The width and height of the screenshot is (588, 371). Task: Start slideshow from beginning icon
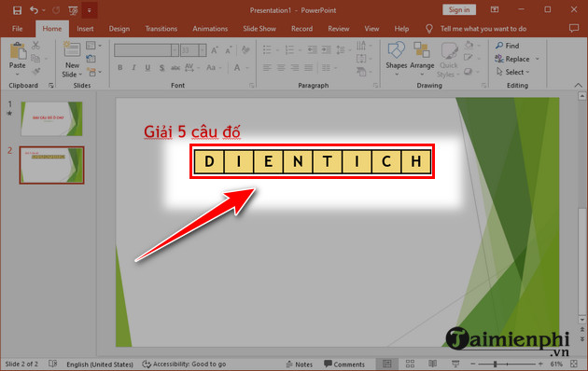(73, 10)
